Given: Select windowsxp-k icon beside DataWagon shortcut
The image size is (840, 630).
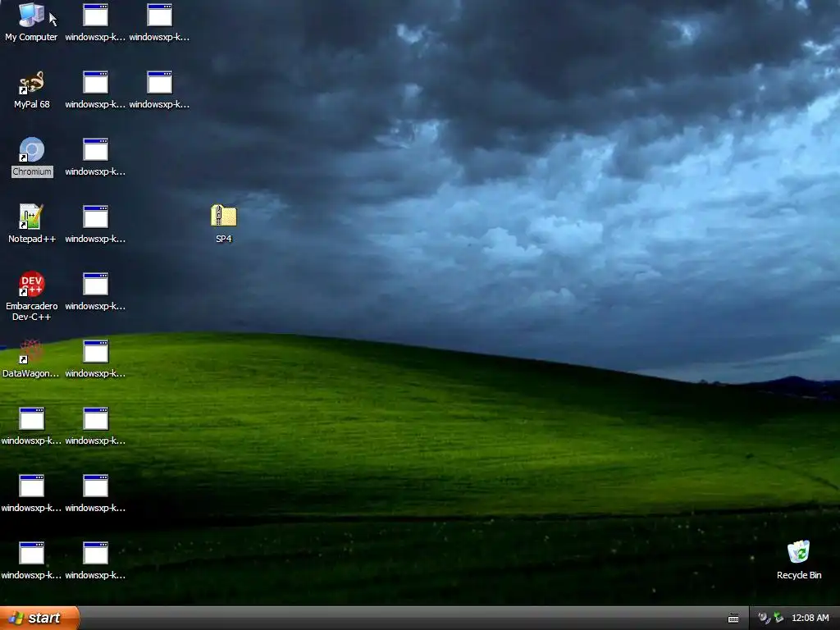Looking at the screenshot, I should 95,358.
